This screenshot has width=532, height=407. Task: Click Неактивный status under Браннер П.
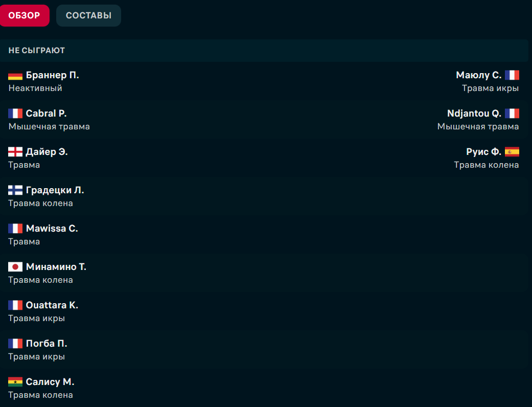pos(35,88)
